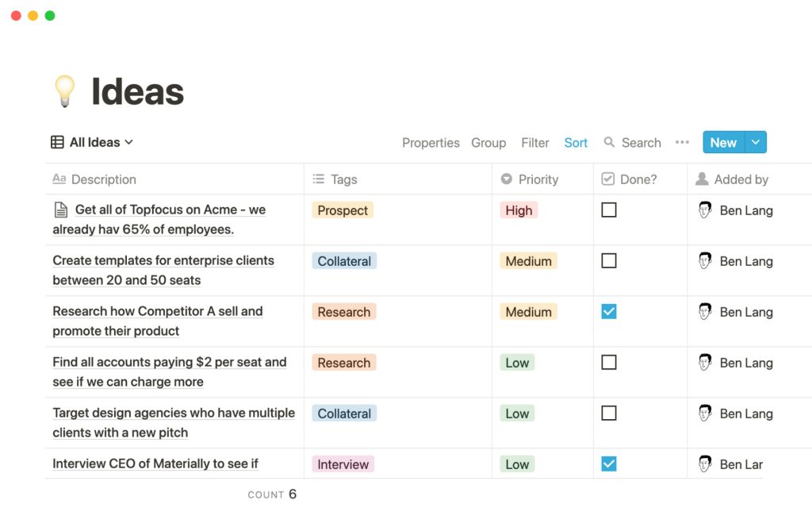Click Ben Lang avatar in Competitor A row

click(x=705, y=311)
